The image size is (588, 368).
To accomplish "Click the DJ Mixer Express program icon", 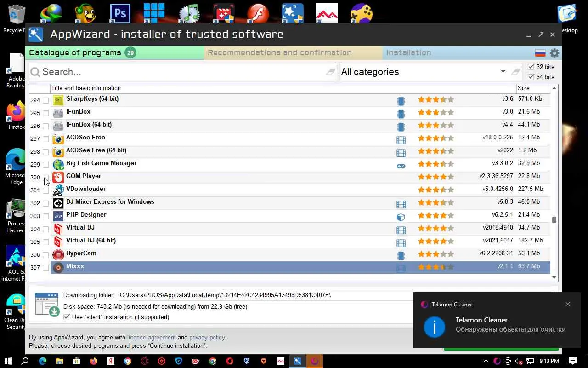I will [58, 203].
